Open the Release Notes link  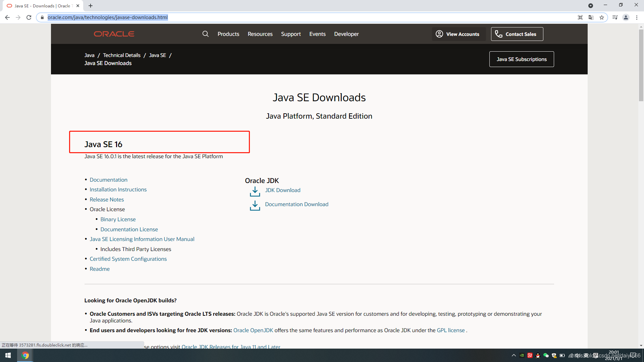pos(107,199)
